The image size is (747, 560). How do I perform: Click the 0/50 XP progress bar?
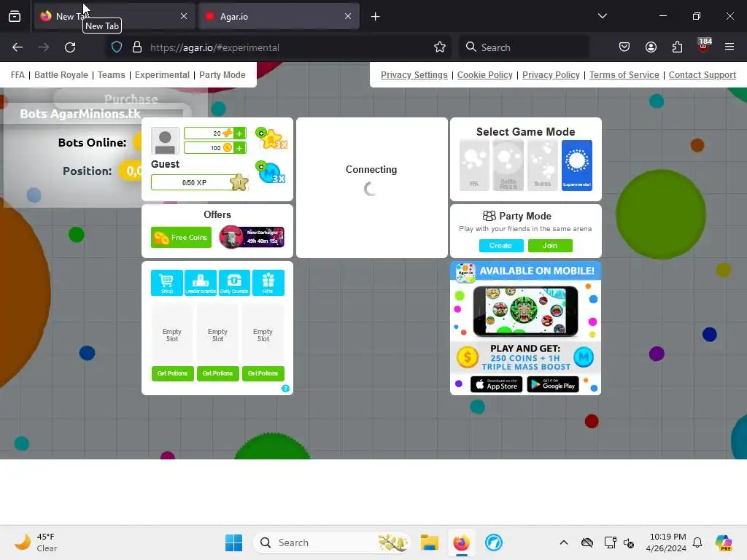[194, 182]
